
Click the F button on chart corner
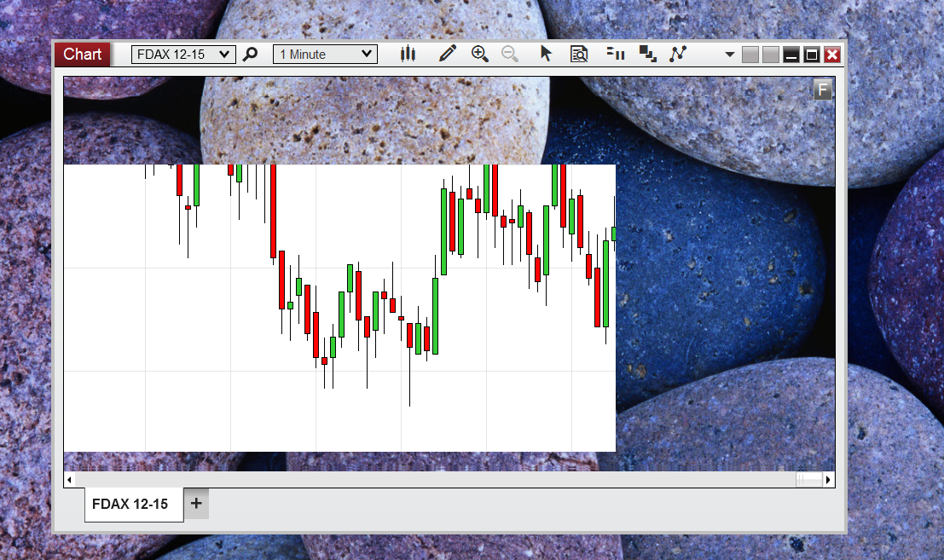(x=823, y=89)
